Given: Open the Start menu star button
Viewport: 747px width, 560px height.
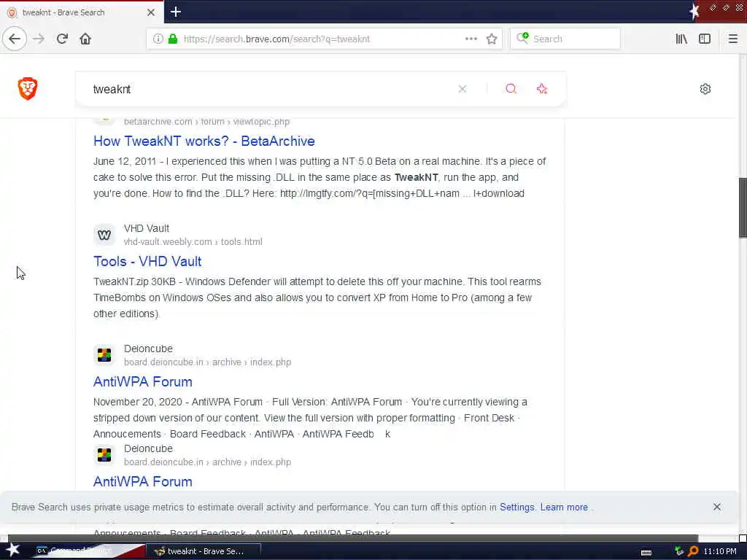Looking at the screenshot, I should [x=13, y=551].
